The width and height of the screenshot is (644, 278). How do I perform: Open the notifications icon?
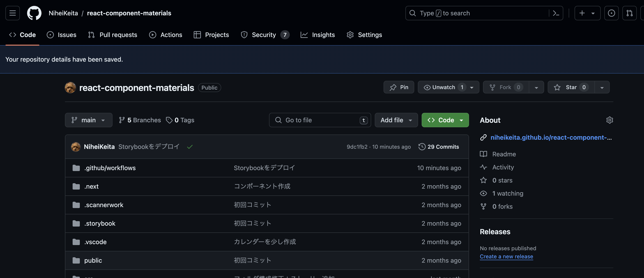click(x=612, y=13)
